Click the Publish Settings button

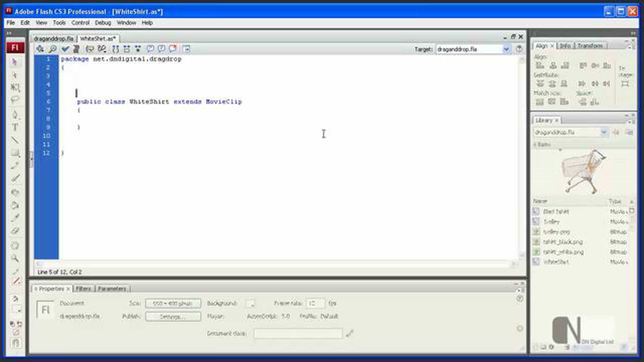click(x=173, y=317)
